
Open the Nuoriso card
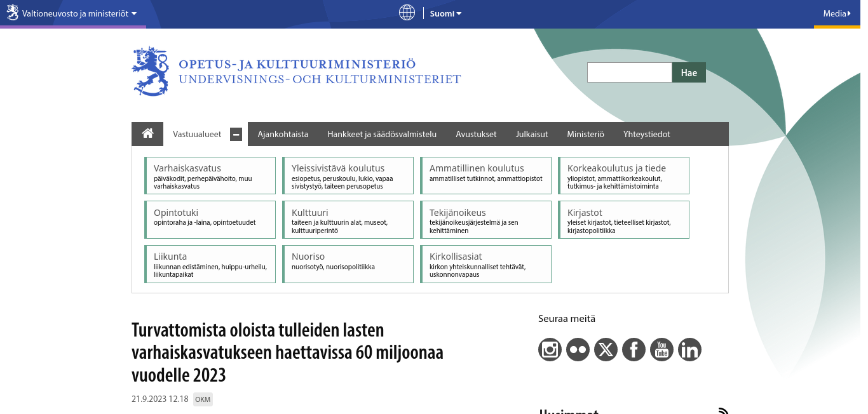(348, 264)
